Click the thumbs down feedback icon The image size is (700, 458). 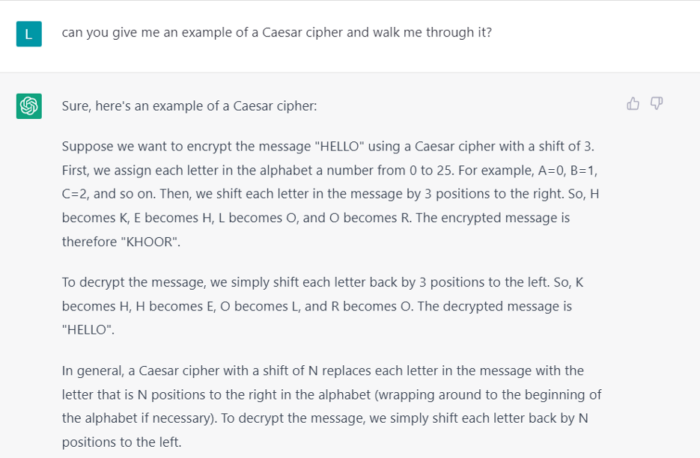pyautogui.click(x=657, y=103)
